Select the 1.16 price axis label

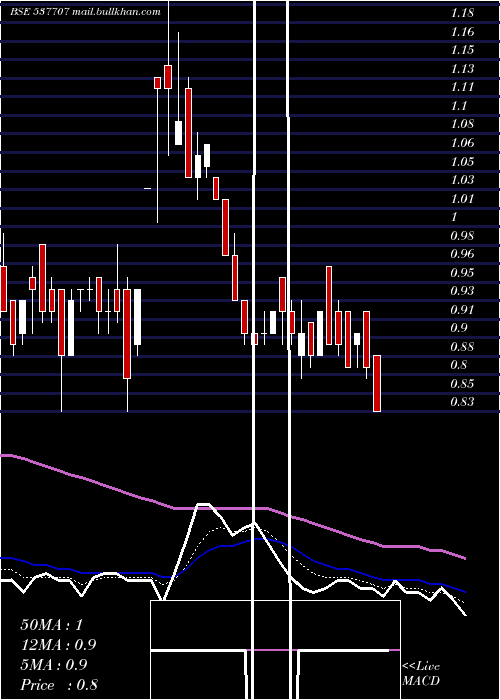point(462,32)
